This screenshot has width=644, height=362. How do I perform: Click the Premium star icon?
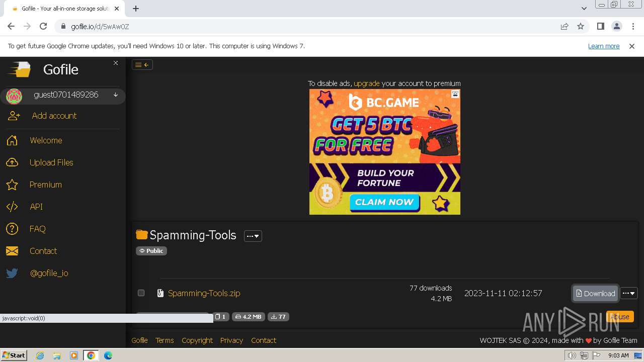tap(12, 185)
